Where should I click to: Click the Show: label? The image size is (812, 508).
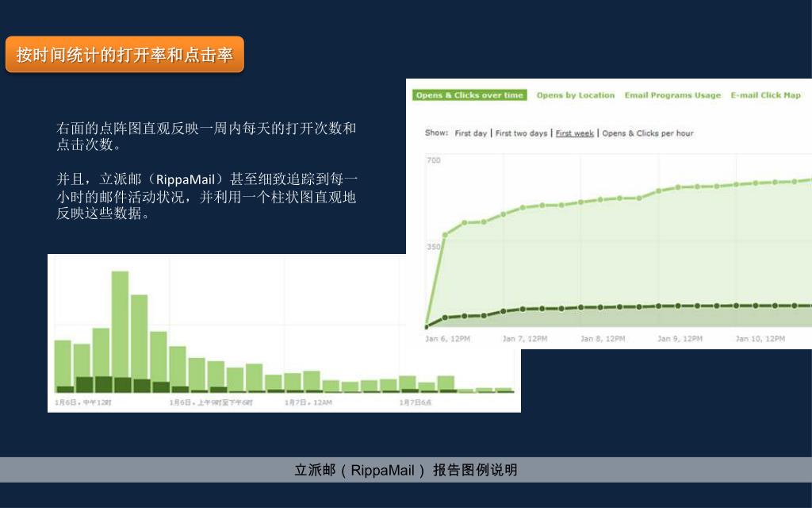pos(436,133)
